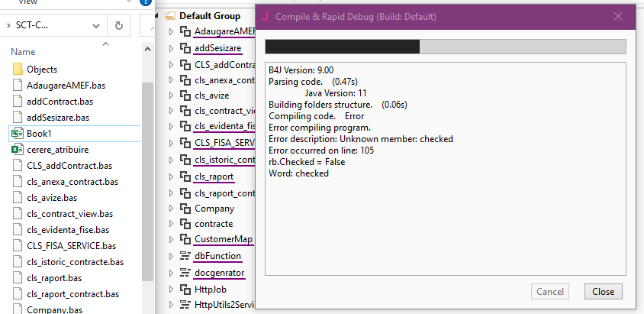The height and width of the screenshot is (314, 644).
Task: Click the Name column header
Action: (24, 51)
